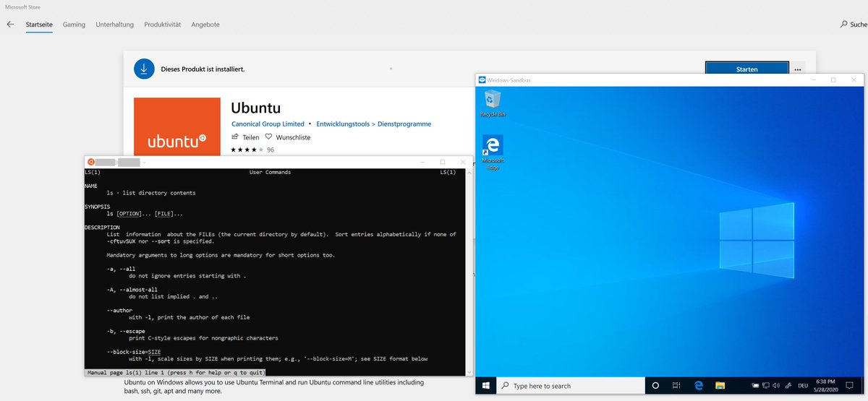The width and height of the screenshot is (868, 401).
Task: Add Ubuntu to the Wunschliste
Action: click(x=288, y=137)
